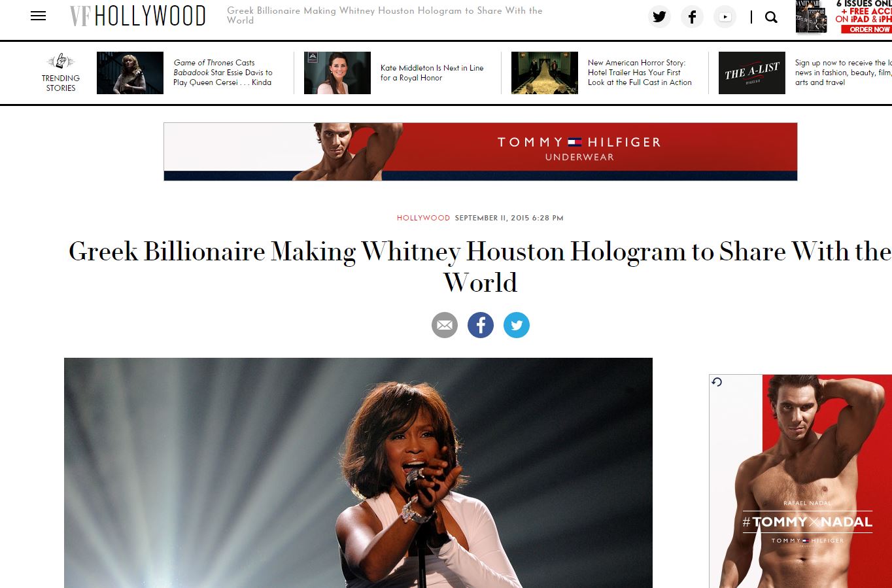Viewport: 892px width, 588px height.
Task: Click the Whitney Houston article photo
Action: point(358,473)
